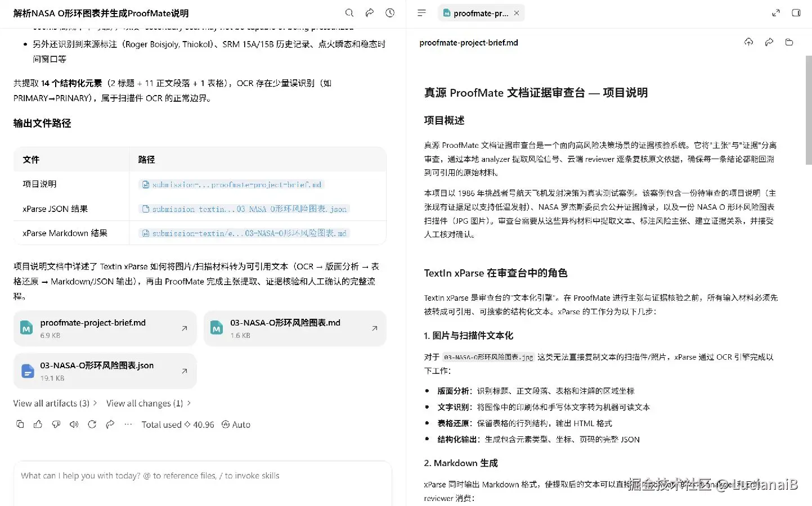Select the proofmate-project-brief.md title in panel header
Viewport: 812px width, 506px height.
click(x=469, y=43)
